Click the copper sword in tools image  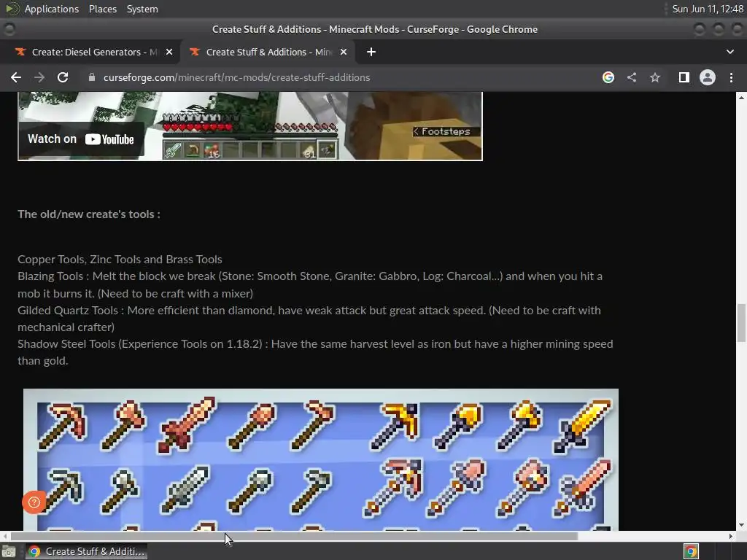pyautogui.click(x=187, y=424)
